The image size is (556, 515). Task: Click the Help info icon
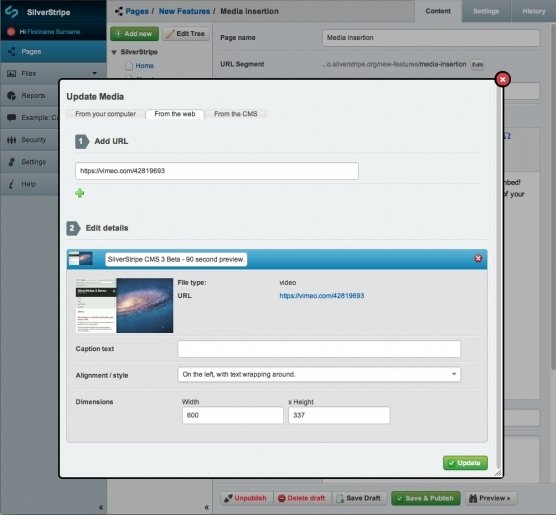pos(11,184)
